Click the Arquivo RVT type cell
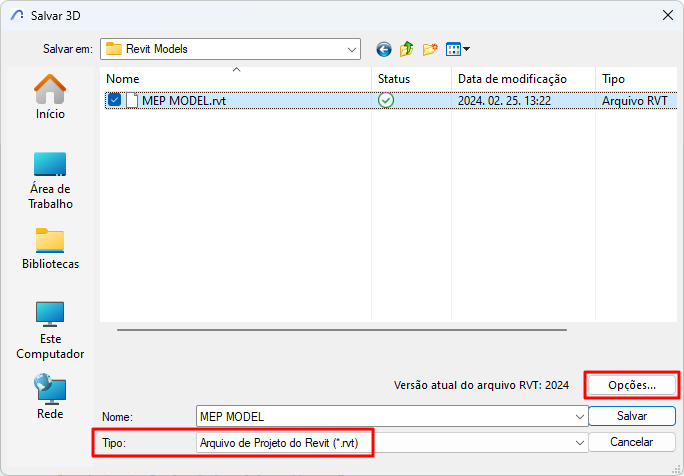Screen dimensions: 684x476 [x=635, y=101]
